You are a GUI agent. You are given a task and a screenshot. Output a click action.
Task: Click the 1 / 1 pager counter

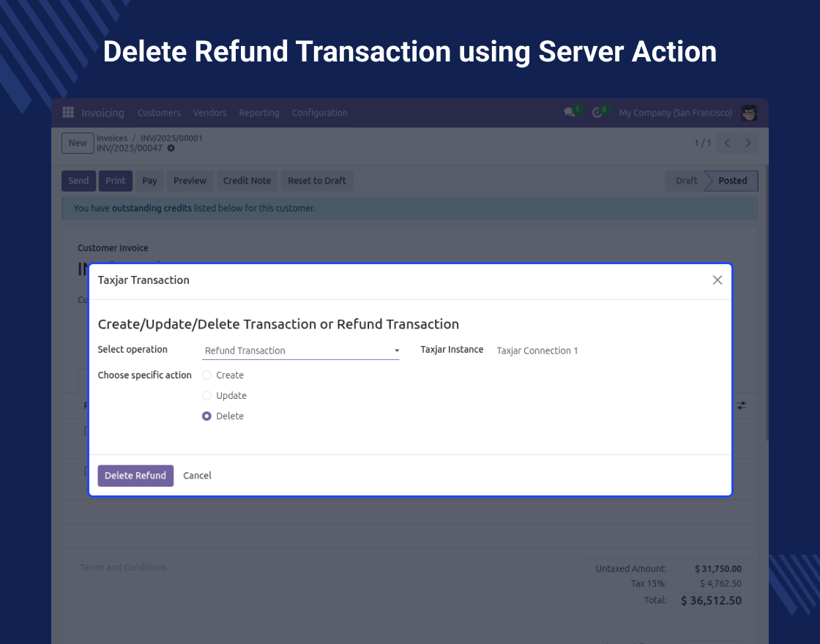702,143
